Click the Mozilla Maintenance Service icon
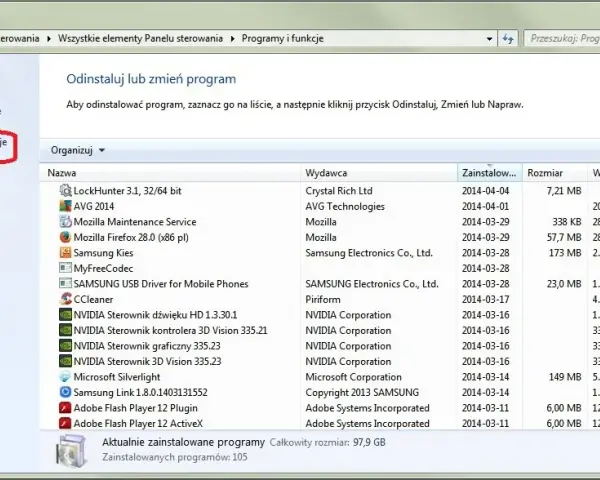 tap(65, 221)
